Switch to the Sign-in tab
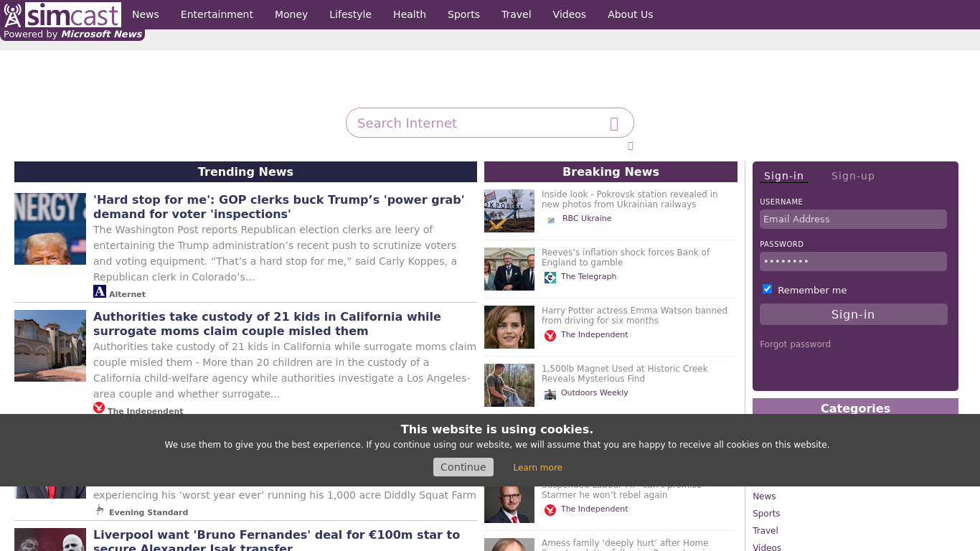The height and width of the screenshot is (551, 980). (x=783, y=176)
